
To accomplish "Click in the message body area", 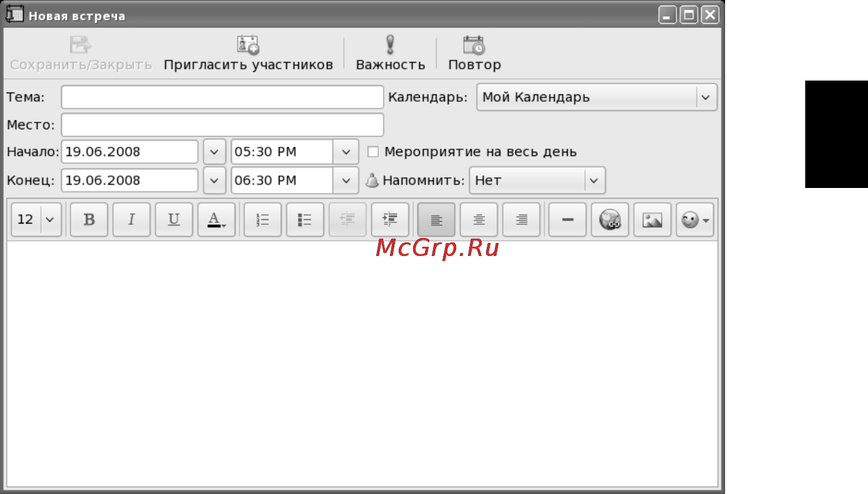I will (x=363, y=364).
